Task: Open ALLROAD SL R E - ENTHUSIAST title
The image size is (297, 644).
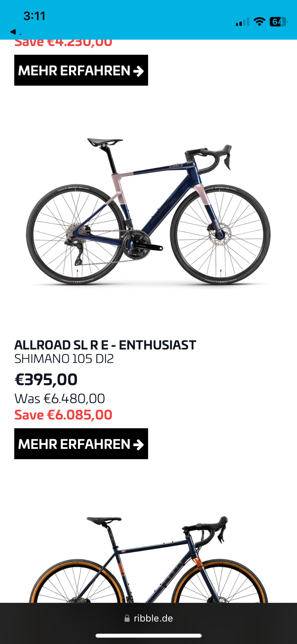Action: pos(105,345)
